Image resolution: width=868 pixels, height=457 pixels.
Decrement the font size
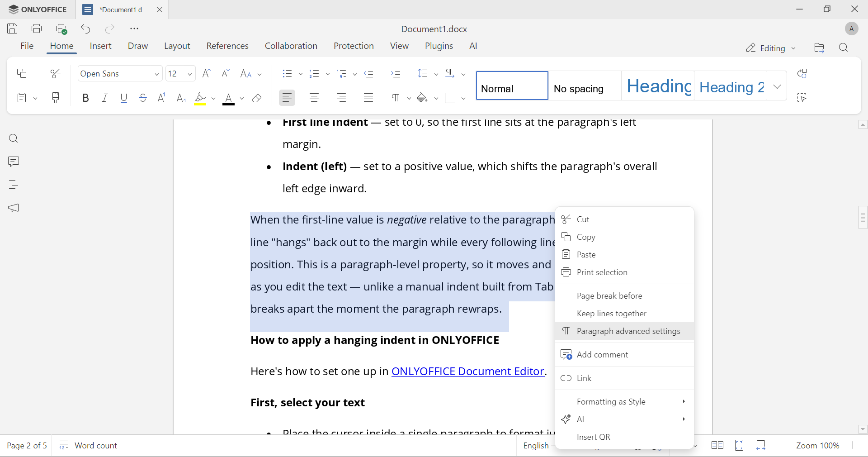click(x=226, y=73)
